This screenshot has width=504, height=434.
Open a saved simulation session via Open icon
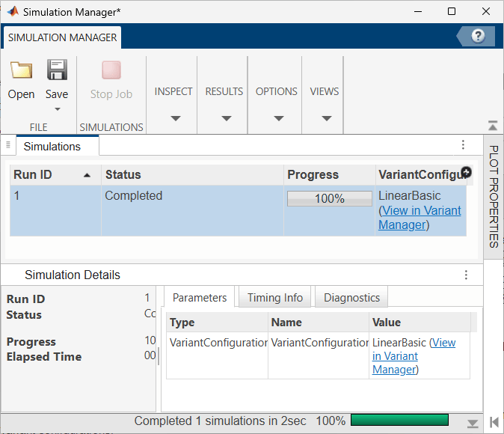21,70
